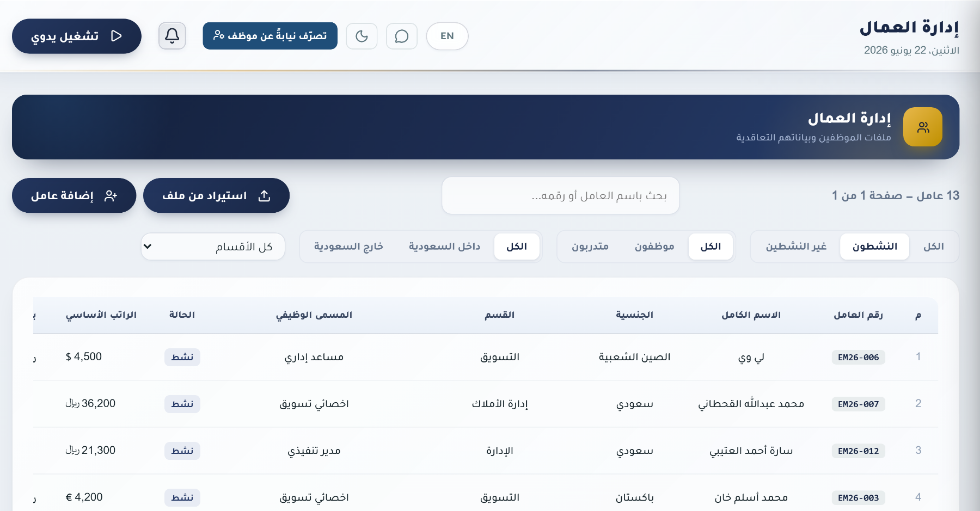The image size is (980, 511).
Task: Click the المسمى الوظيفي column header
Action: click(314, 315)
